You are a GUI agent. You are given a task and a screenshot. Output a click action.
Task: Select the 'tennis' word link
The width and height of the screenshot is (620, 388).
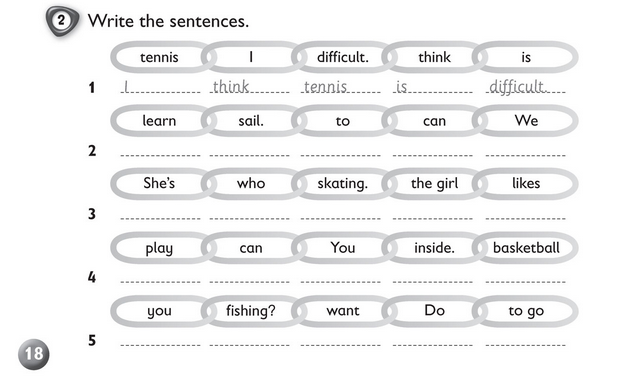click(x=159, y=57)
